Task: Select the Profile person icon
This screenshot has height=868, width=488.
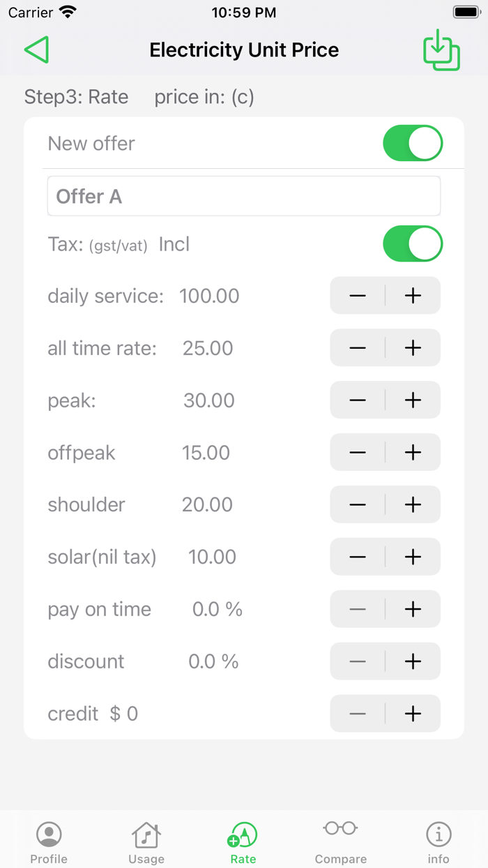Action: point(49,832)
